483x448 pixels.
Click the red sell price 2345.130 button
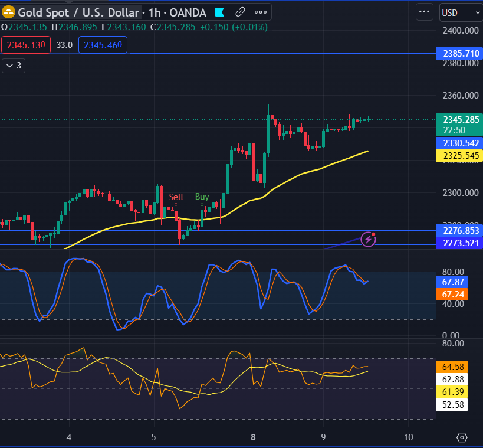click(x=26, y=45)
